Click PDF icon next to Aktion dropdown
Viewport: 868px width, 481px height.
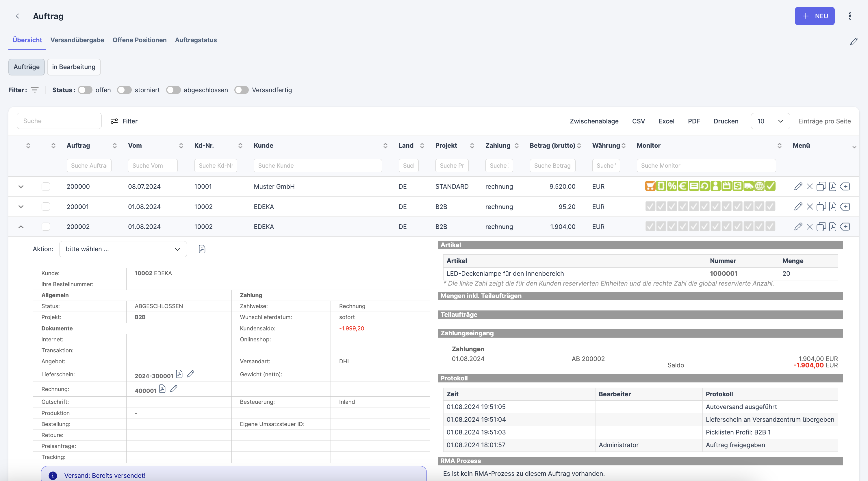[202, 249]
